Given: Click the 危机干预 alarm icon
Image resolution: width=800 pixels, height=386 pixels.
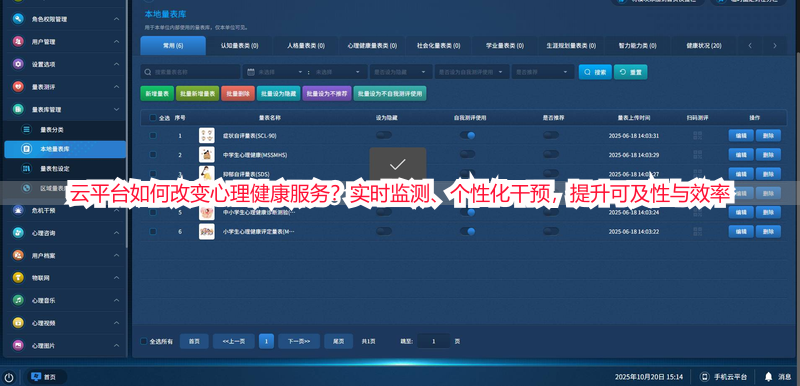Looking at the screenshot, I should coord(18,210).
